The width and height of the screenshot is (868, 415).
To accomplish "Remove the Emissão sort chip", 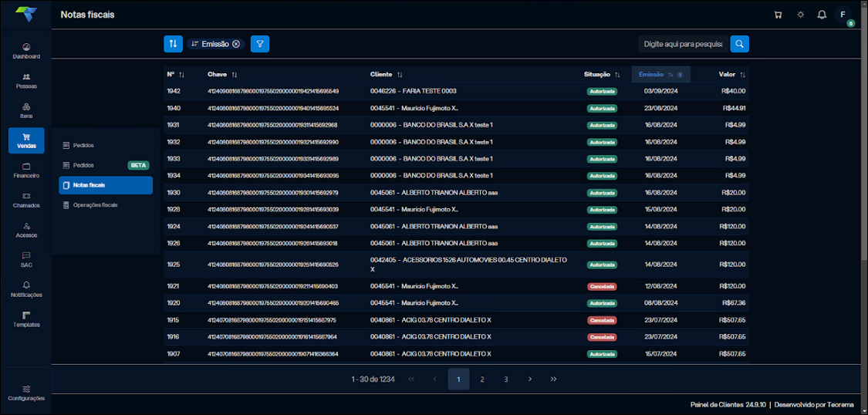I will 236,44.
